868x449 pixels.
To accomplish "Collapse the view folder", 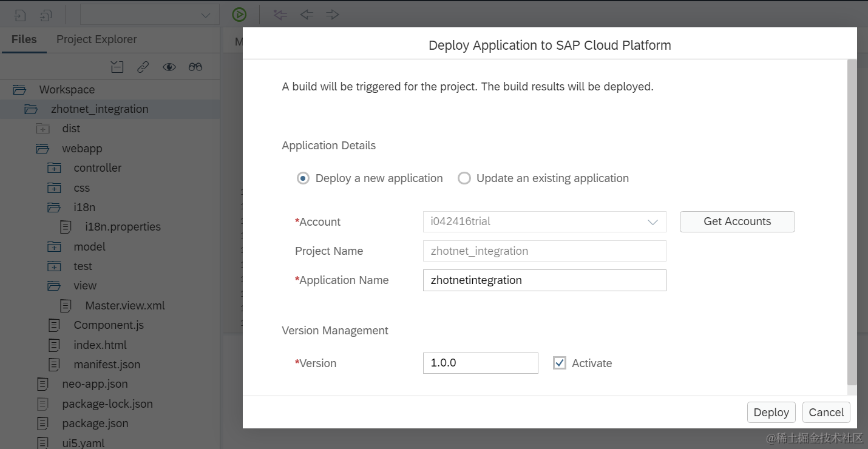I will pos(54,286).
